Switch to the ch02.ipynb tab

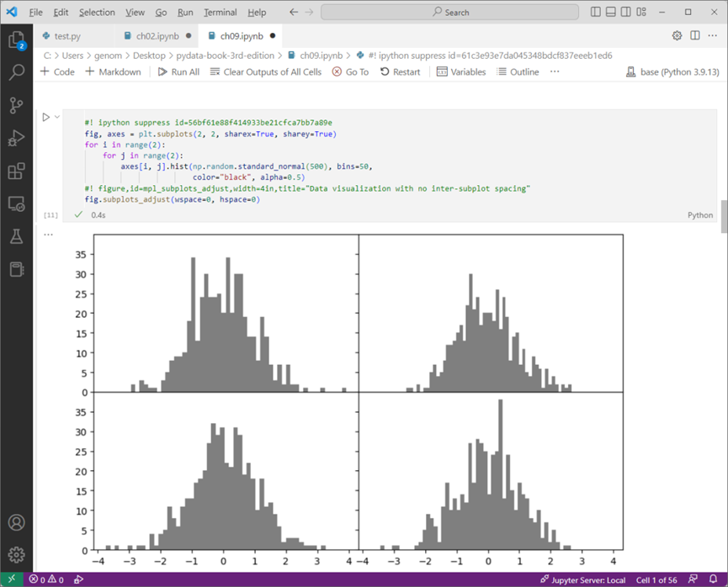(157, 36)
